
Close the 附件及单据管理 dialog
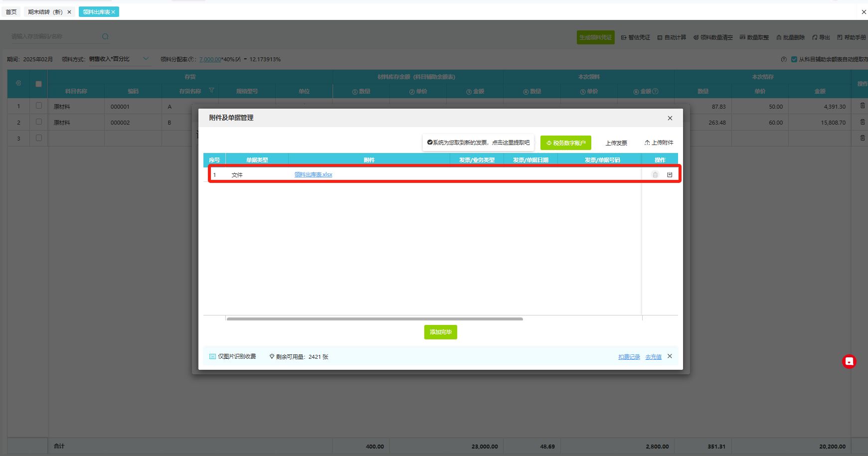670,118
